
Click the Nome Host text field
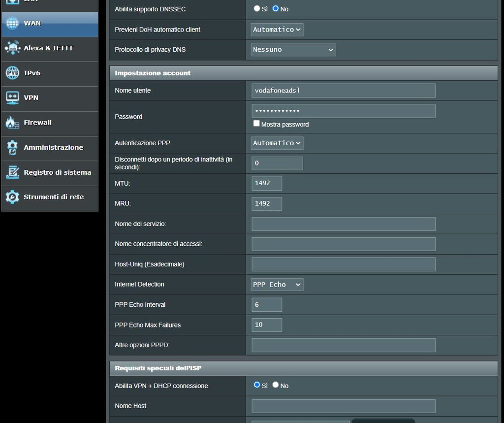tap(343, 406)
